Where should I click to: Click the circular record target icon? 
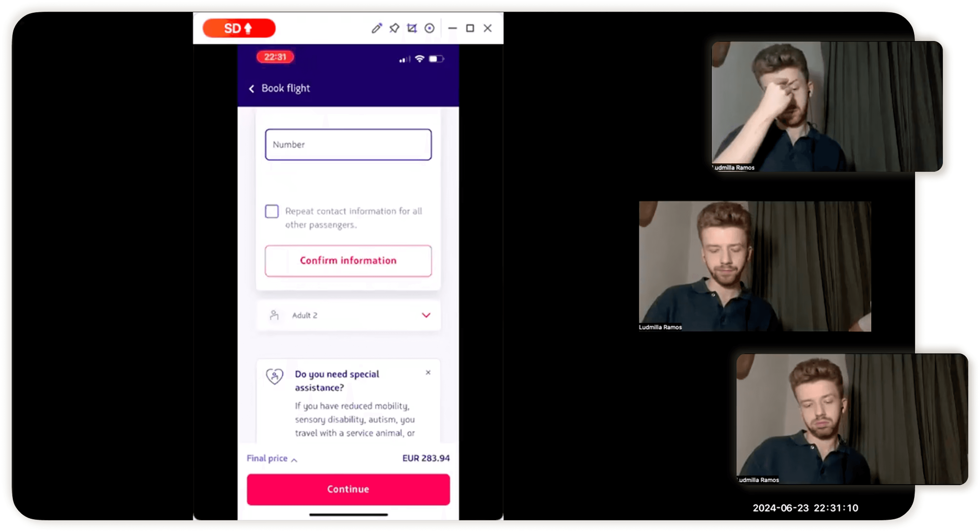[x=430, y=28]
